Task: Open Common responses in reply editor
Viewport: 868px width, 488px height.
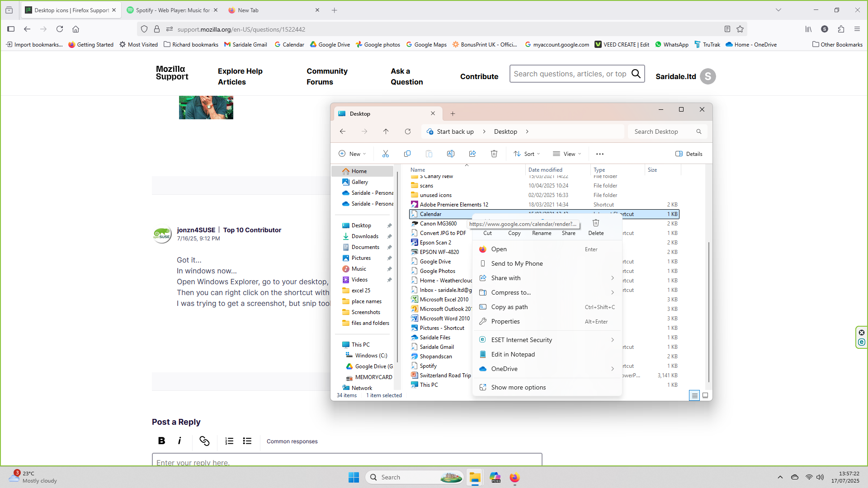Action: coord(292,441)
